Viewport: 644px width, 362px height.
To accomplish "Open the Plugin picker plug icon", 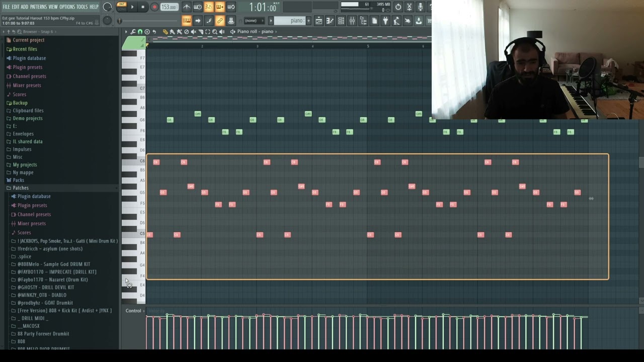I will click(385, 21).
